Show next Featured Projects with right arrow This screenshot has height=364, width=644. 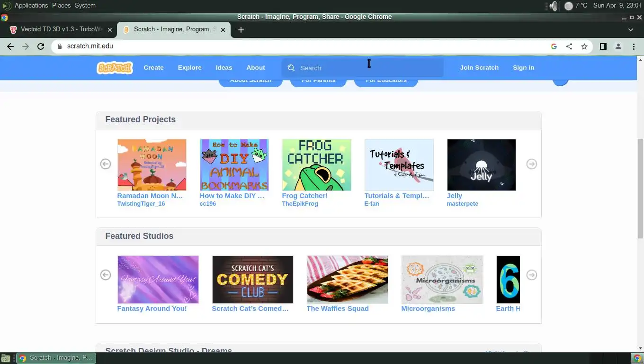pos(532,164)
